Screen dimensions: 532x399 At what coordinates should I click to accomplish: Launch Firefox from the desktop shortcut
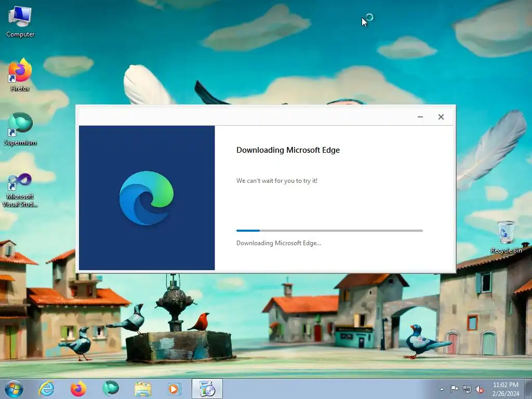pyautogui.click(x=20, y=75)
